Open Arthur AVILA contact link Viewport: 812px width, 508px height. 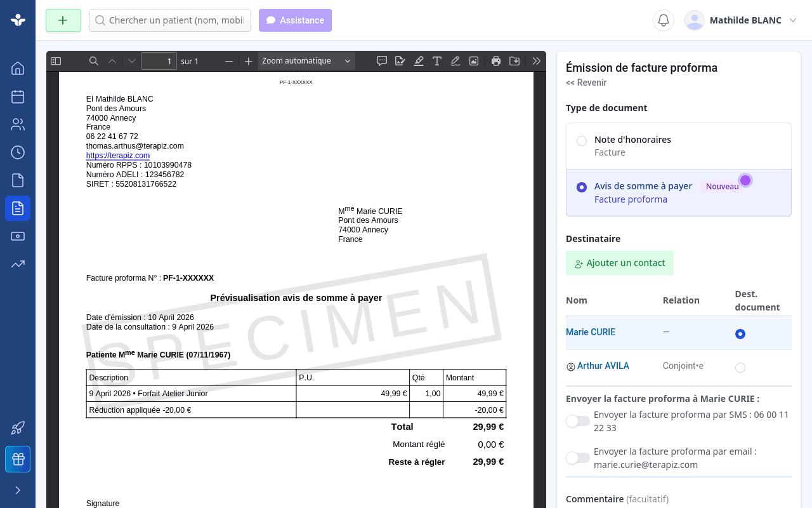[x=603, y=366]
